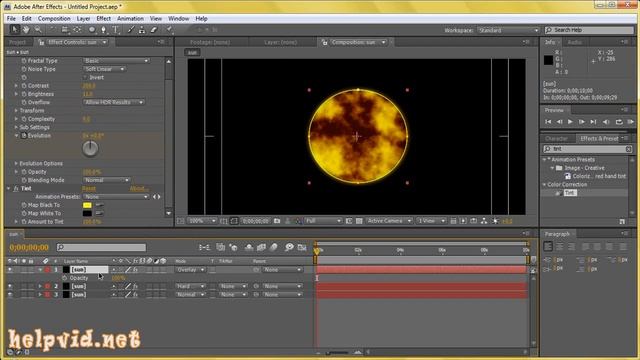The image size is (640, 360).
Task: Open the Window menu
Action: [178, 18]
